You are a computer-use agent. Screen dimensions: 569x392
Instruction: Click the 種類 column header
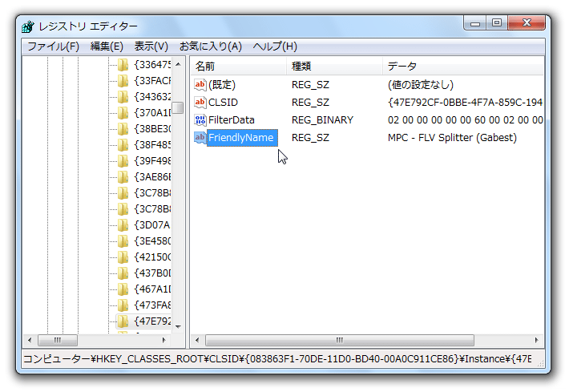pyautogui.click(x=334, y=66)
